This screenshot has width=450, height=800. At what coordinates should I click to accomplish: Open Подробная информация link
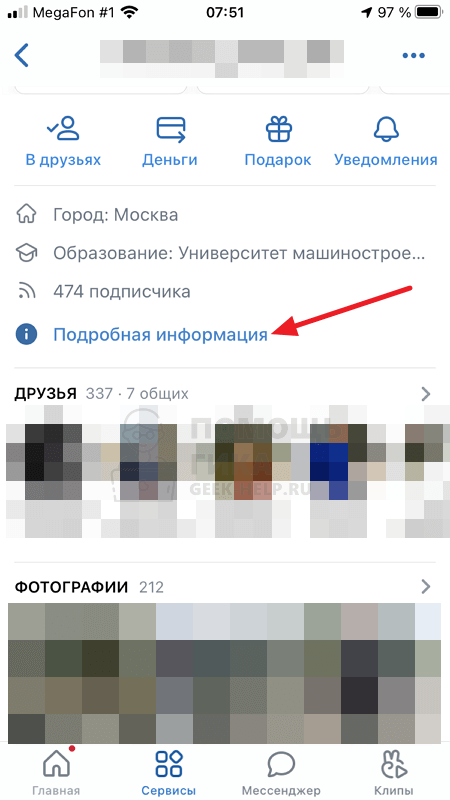pos(161,335)
